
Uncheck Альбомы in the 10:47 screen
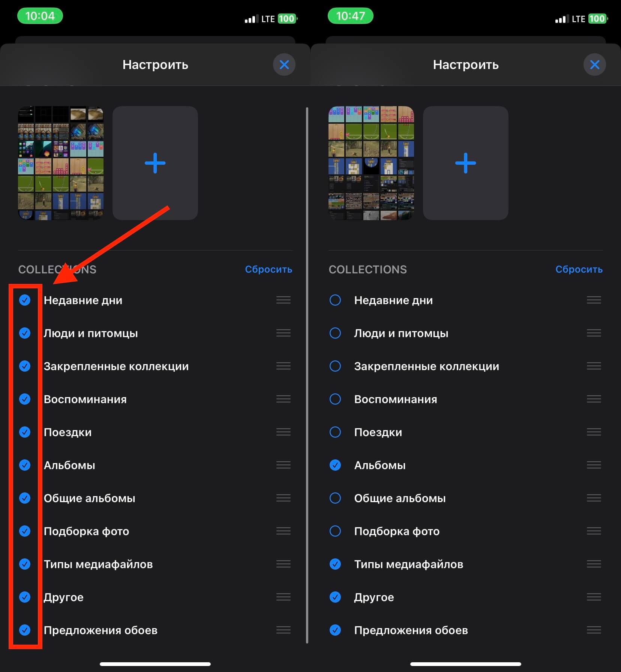pos(335,465)
